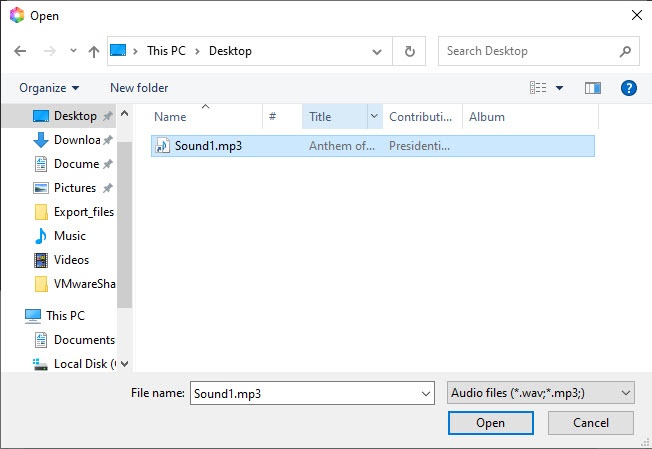Open the recent locations dropdown arrow
Image resolution: width=652 pixels, height=449 pixels.
click(x=73, y=51)
